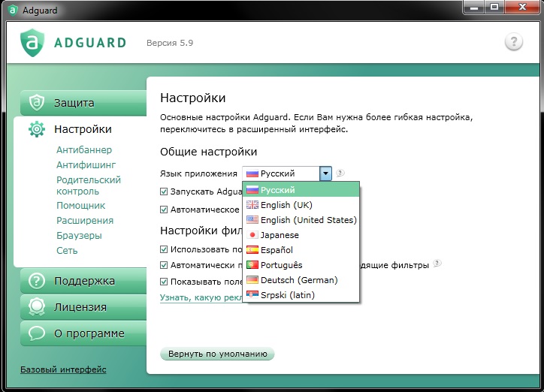Click Вернуть по умолчанию button
This screenshot has width=544, height=392.
[218, 354]
